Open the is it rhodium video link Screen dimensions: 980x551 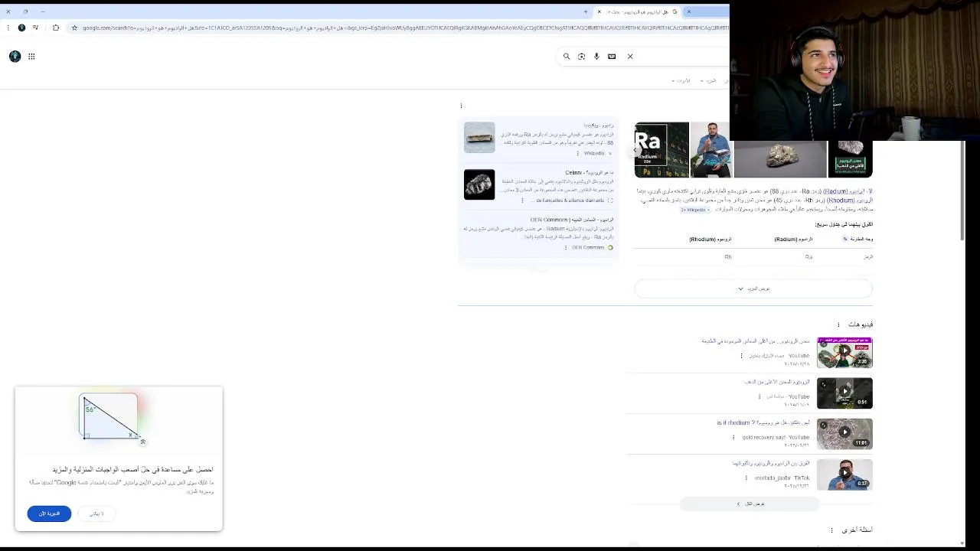point(763,422)
